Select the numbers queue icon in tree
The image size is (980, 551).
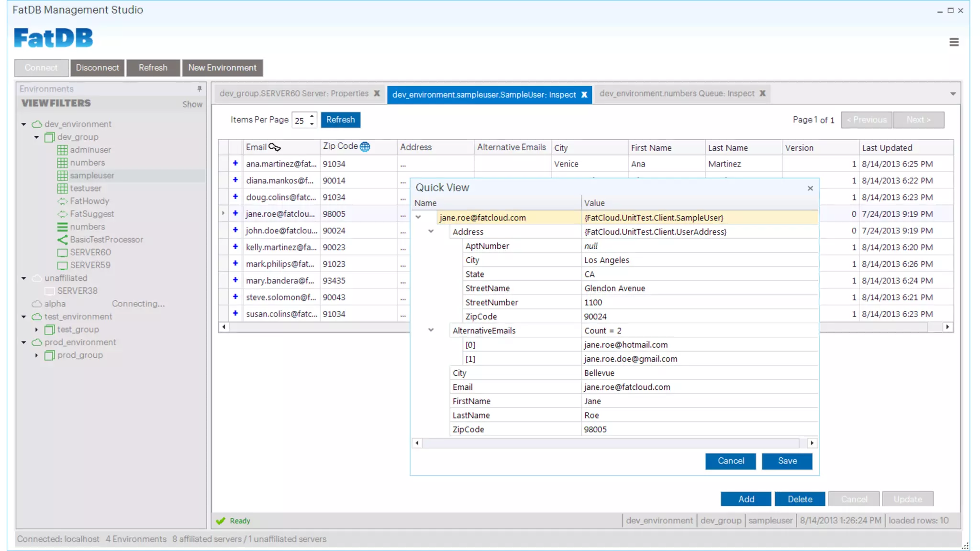point(62,227)
